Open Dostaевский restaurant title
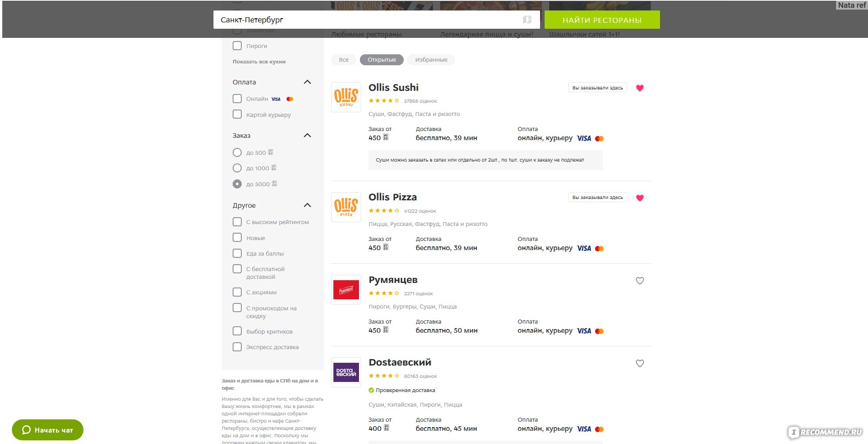 coord(400,362)
